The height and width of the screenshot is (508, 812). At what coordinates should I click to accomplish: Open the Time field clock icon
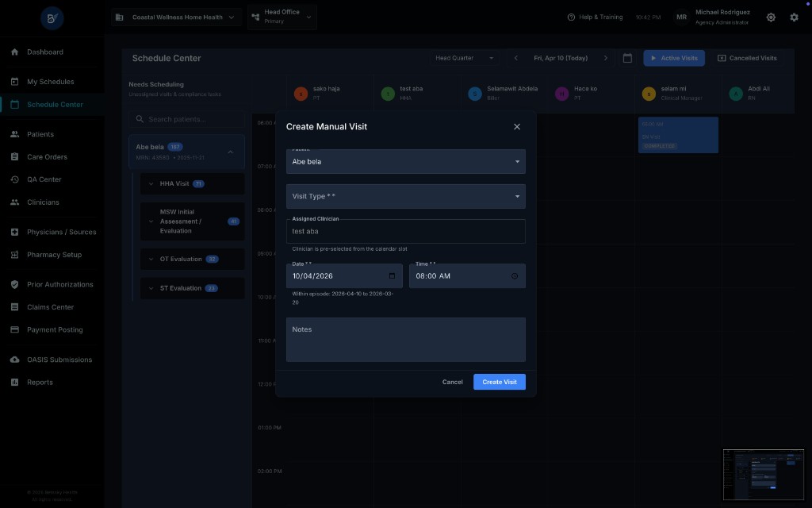514,275
